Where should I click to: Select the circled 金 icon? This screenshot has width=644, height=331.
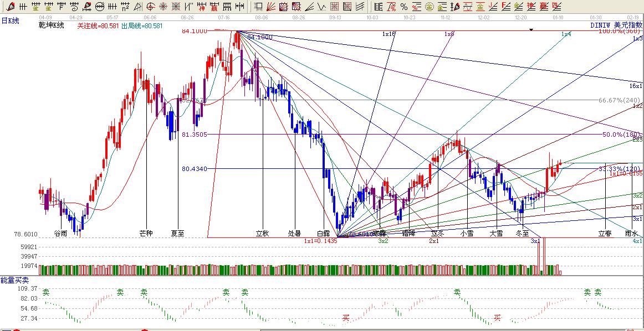click(x=429, y=7)
